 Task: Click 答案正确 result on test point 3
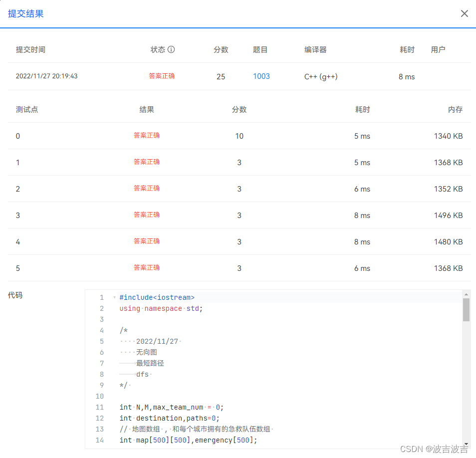click(x=146, y=215)
